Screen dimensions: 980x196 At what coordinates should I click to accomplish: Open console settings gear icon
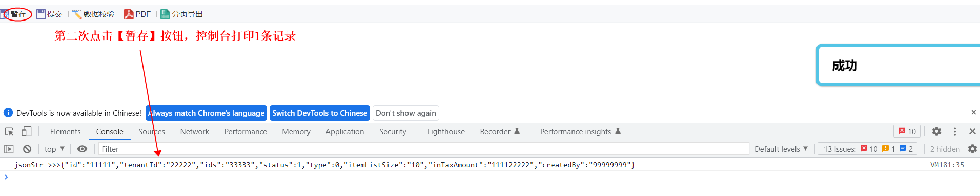point(972,149)
